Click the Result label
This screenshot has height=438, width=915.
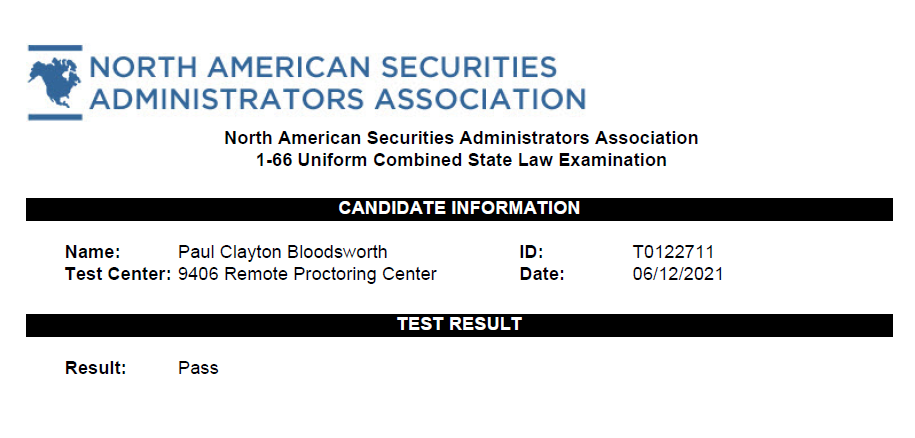pos(96,369)
